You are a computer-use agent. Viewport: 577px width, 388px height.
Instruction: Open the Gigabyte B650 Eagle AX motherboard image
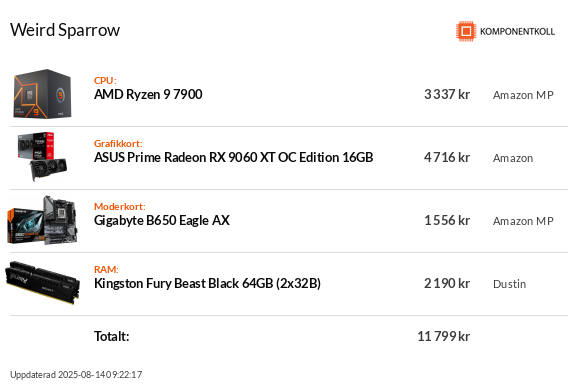click(x=43, y=220)
